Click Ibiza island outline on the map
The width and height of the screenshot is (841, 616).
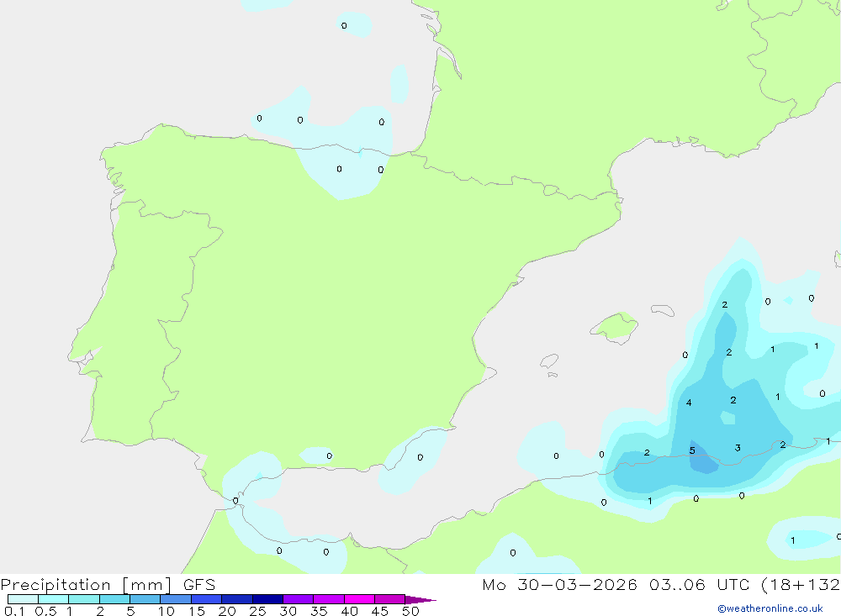(549, 361)
